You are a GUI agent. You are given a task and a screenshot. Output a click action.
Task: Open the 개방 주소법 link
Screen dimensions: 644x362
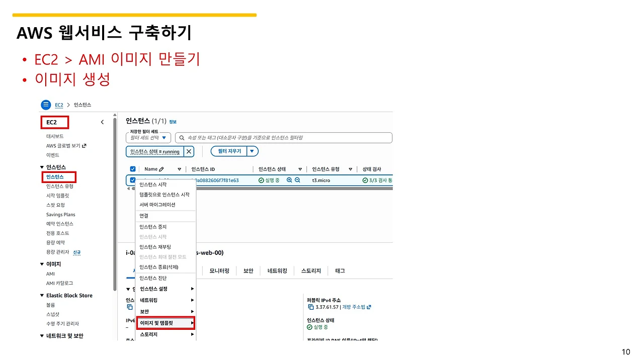point(357,307)
